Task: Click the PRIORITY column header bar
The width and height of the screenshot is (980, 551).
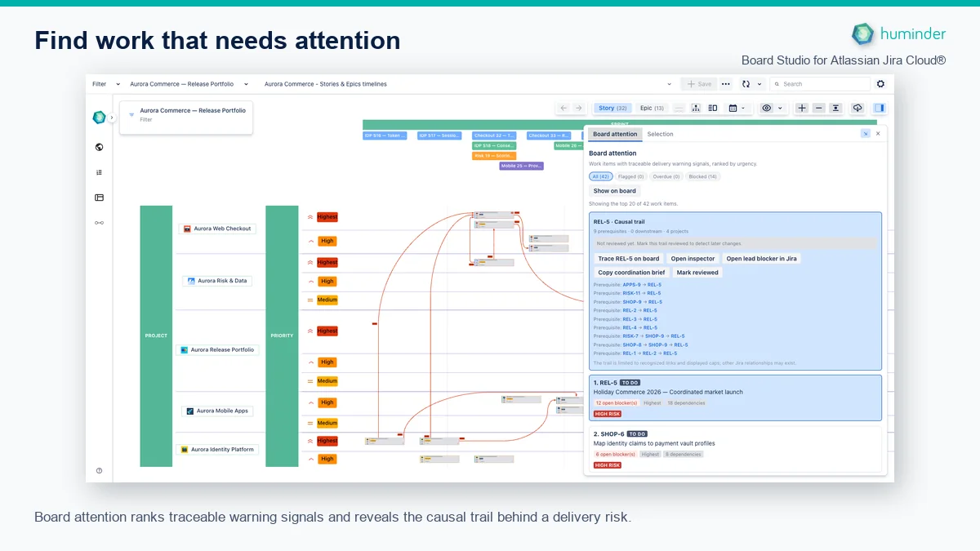Action: [x=283, y=335]
